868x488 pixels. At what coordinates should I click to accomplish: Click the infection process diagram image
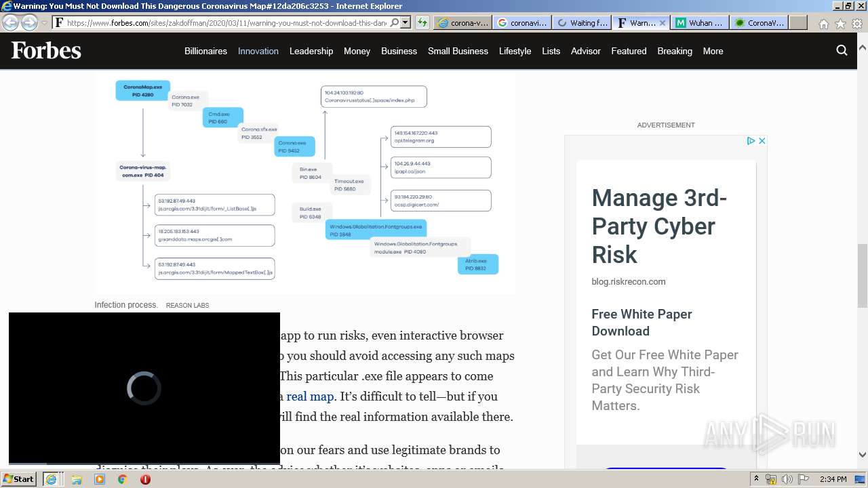(x=305, y=182)
